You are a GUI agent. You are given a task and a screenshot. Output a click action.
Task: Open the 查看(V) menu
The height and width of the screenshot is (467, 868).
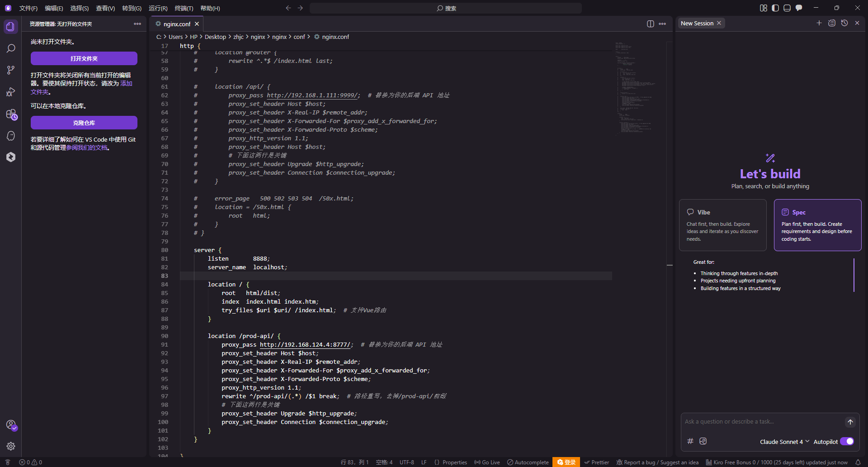[105, 8]
